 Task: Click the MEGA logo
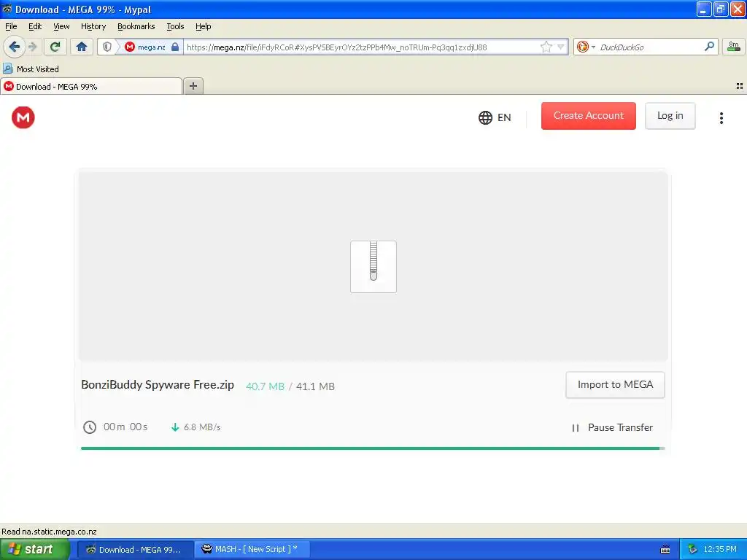(x=23, y=117)
